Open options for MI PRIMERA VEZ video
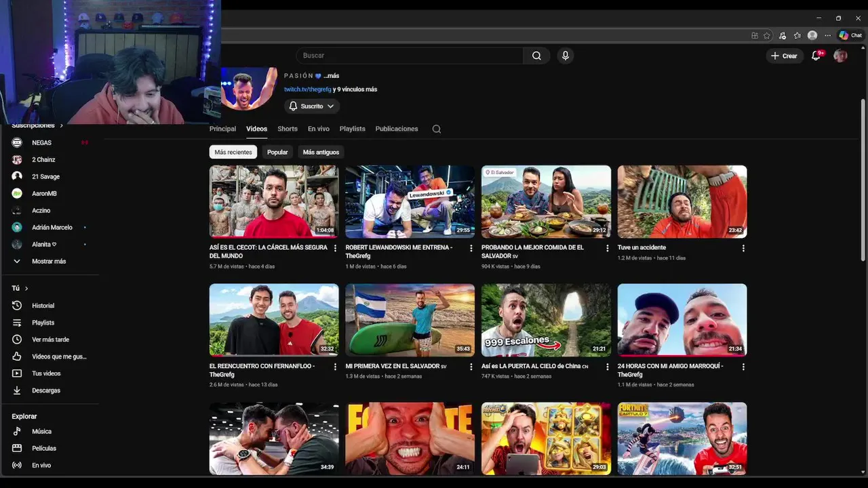868x488 pixels. tap(471, 367)
